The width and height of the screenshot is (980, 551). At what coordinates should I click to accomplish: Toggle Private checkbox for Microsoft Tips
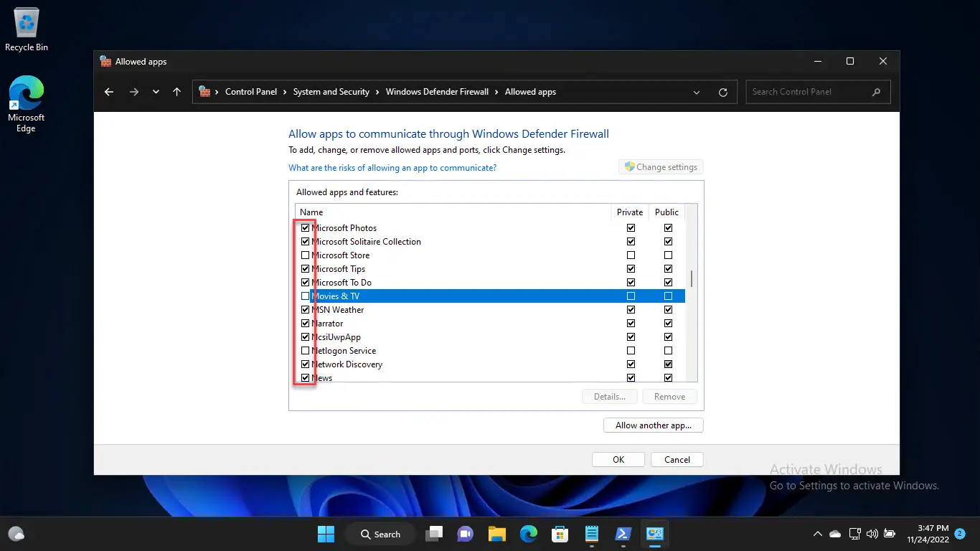coord(631,269)
